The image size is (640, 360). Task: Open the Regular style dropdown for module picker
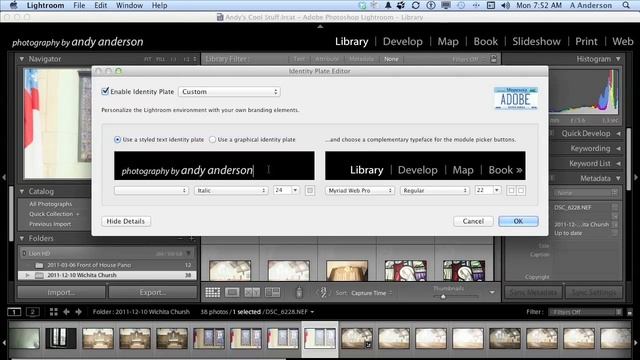(435, 191)
